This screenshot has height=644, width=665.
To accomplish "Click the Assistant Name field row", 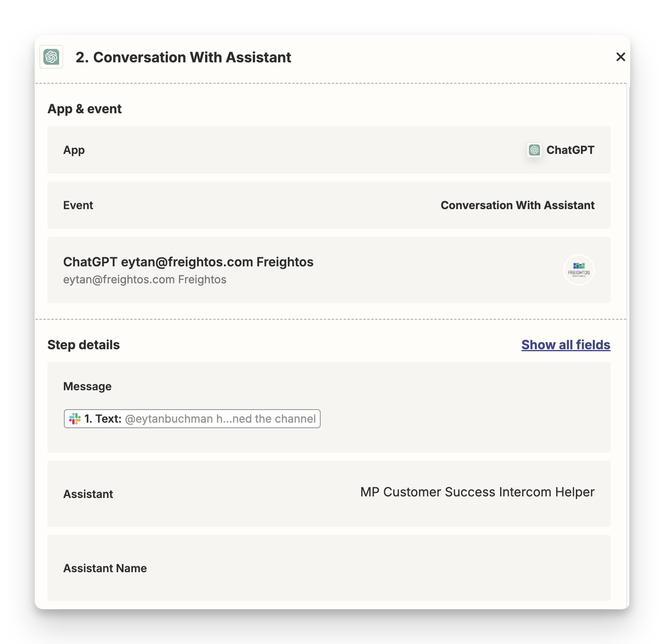I will [329, 568].
